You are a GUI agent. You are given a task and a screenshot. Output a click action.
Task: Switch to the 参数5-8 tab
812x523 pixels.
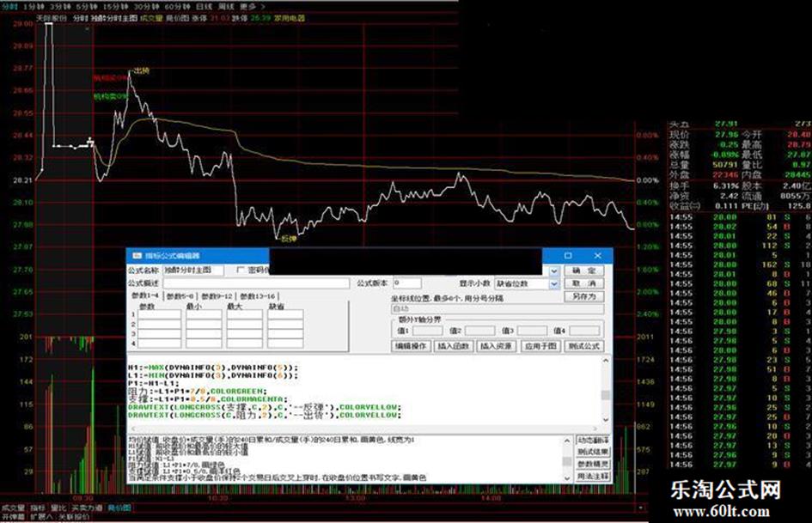pyautogui.click(x=180, y=296)
